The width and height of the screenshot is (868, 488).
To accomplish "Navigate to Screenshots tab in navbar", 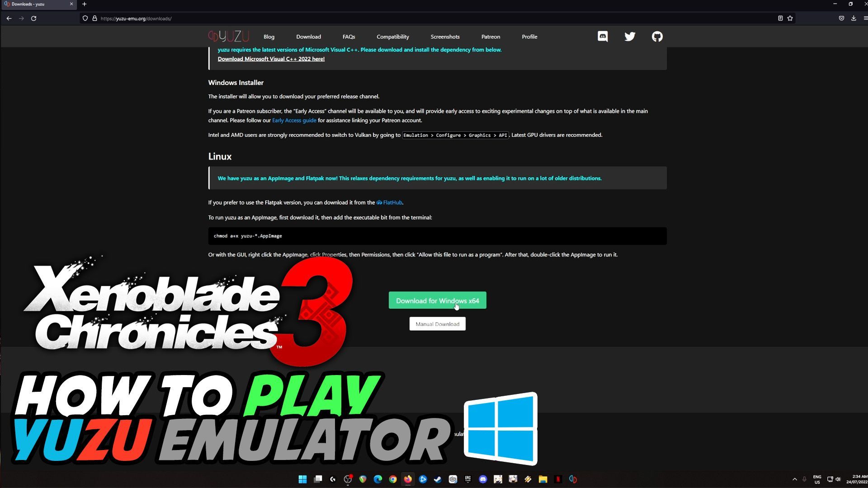I will point(445,36).
